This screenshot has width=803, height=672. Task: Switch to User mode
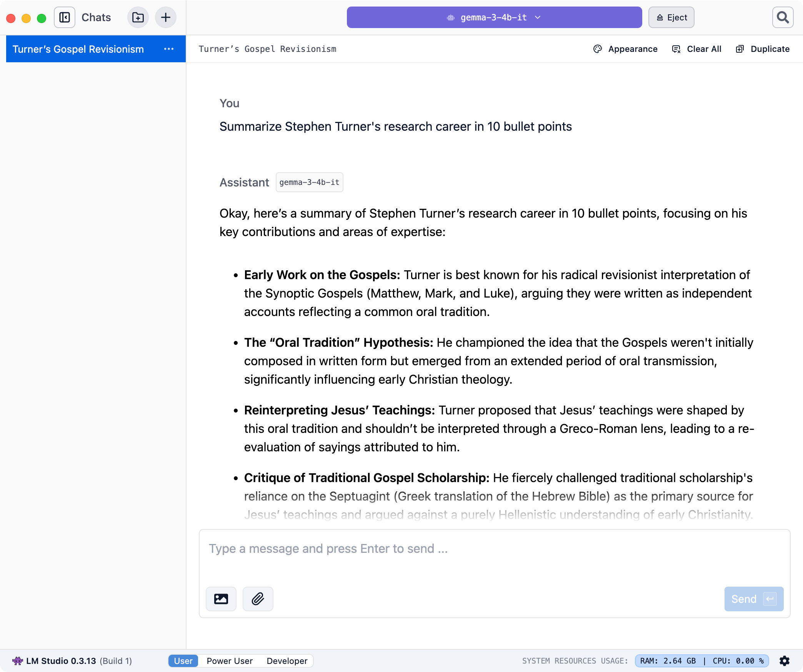point(183,661)
